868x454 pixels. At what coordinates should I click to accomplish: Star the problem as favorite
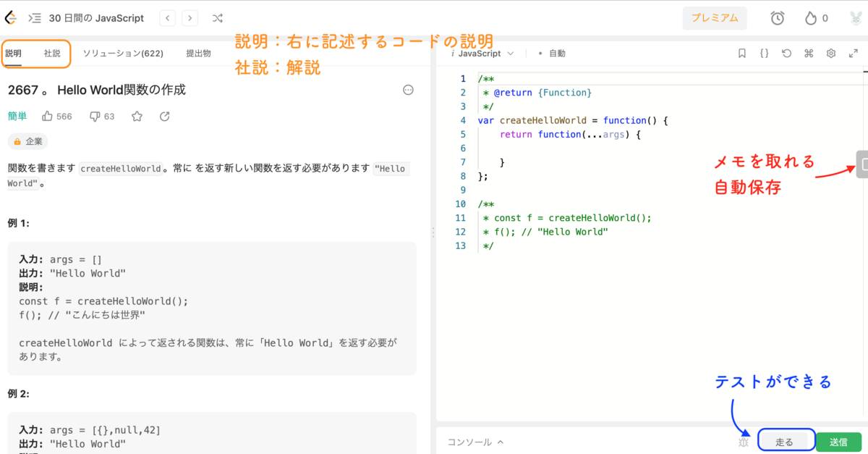point(137,115)
